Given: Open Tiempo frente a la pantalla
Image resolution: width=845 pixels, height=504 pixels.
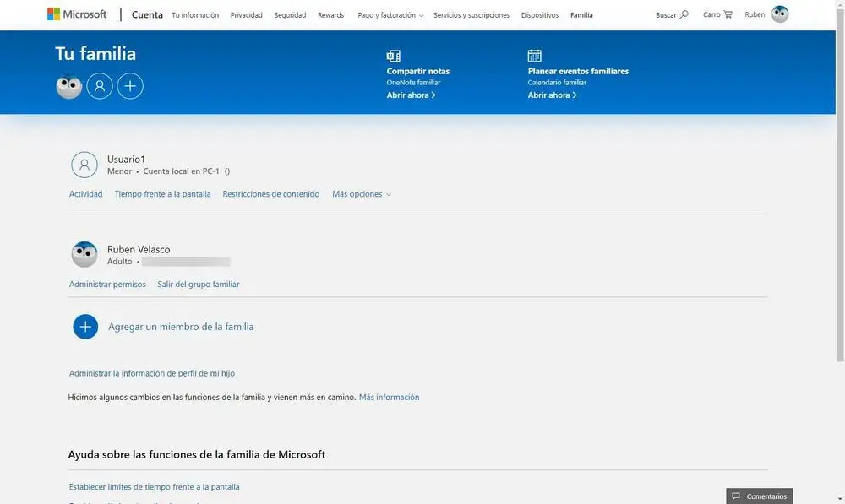Looking at the screenshot, I should coord(163,194).
